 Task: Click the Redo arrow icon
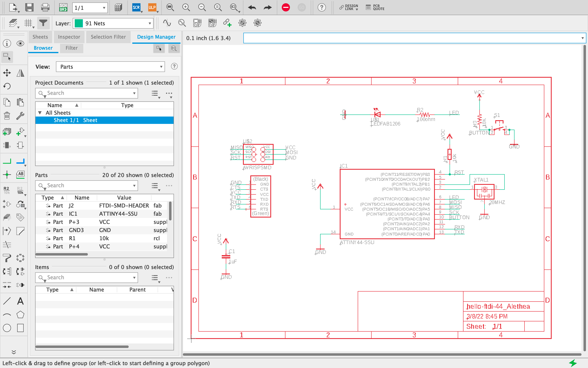(x=268, y=8)
